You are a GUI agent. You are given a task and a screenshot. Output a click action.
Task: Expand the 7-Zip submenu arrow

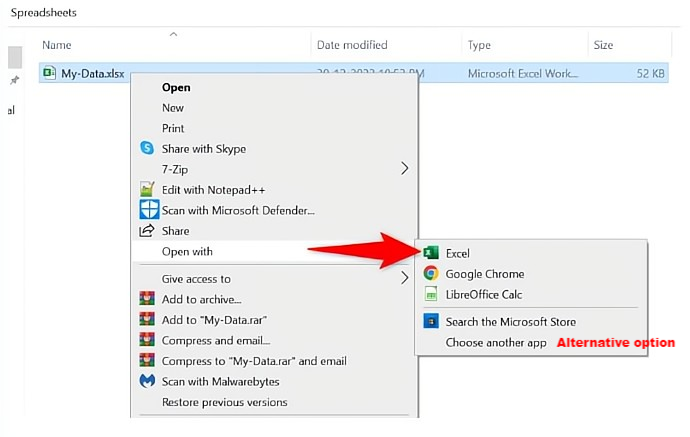click(x=405, y=169)
